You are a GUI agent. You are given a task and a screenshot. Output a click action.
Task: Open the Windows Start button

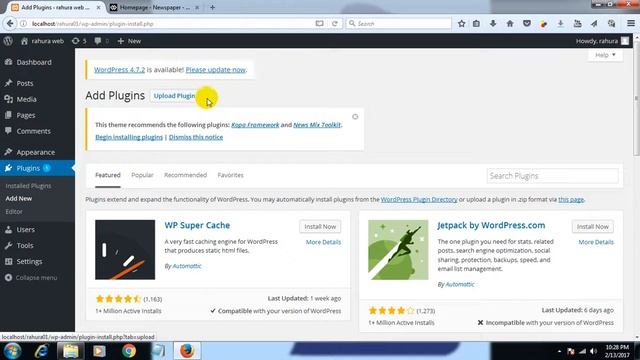tap(13, 351)
